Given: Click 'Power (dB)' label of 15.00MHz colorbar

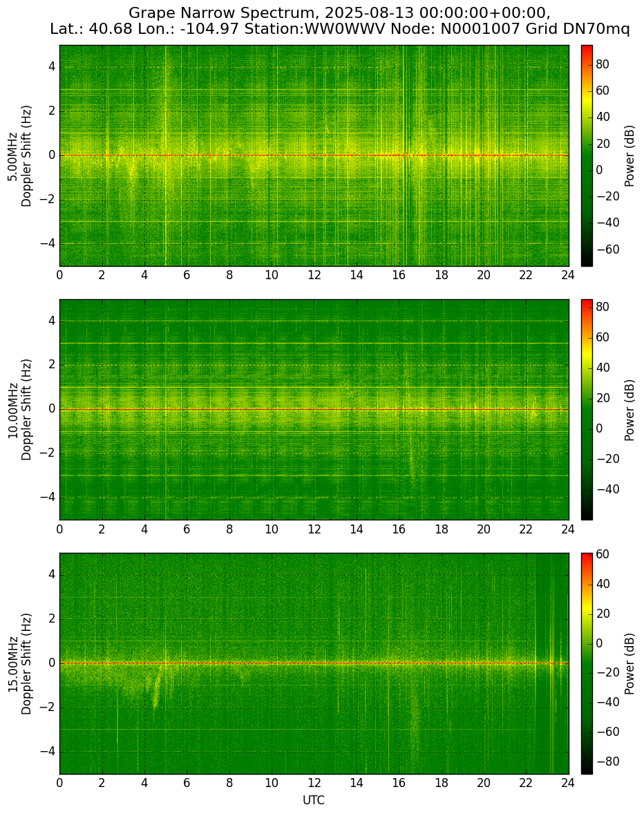Looking at the screenshot, I should pyautogui.click(x=629, y=663).
